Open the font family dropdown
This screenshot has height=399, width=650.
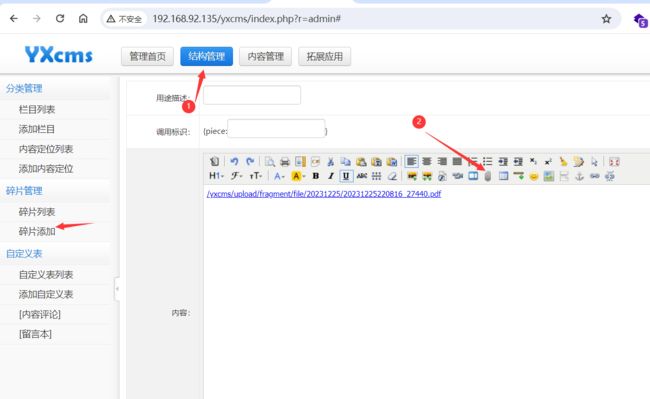tap(236, 176)
